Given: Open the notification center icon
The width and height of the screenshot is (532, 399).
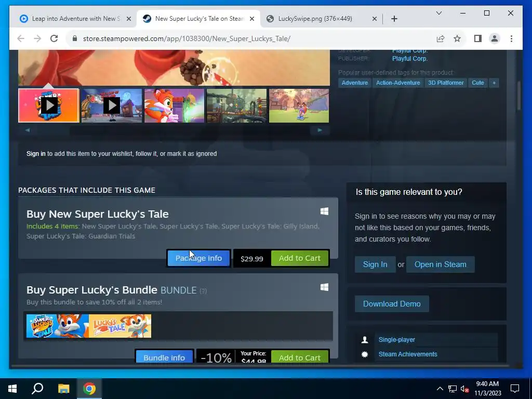Looking at the screenshot, I should pos(515,389).
